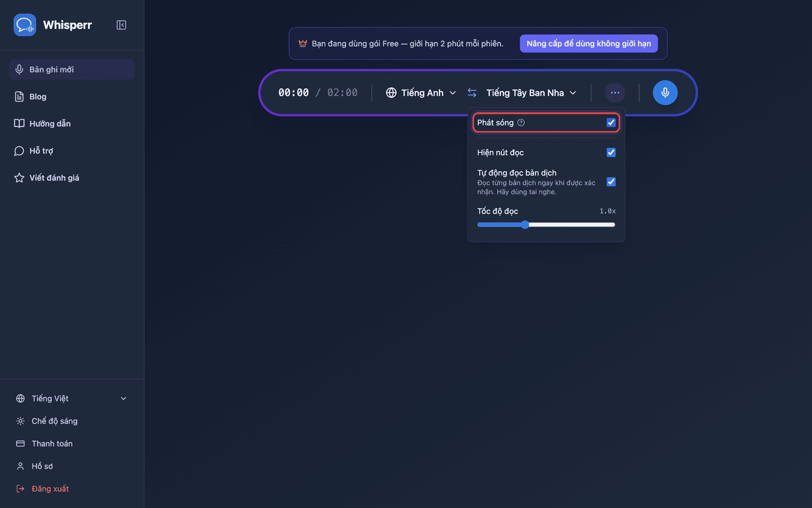Image resolution: width=812 pixels, height=508 pixels.
Task: Open Hồ sơ profile page
Action: point(72,466)
